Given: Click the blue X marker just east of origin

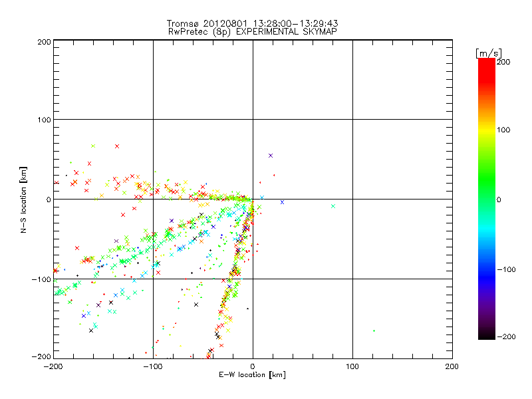Looking at the screenshot, I should 282,202.
